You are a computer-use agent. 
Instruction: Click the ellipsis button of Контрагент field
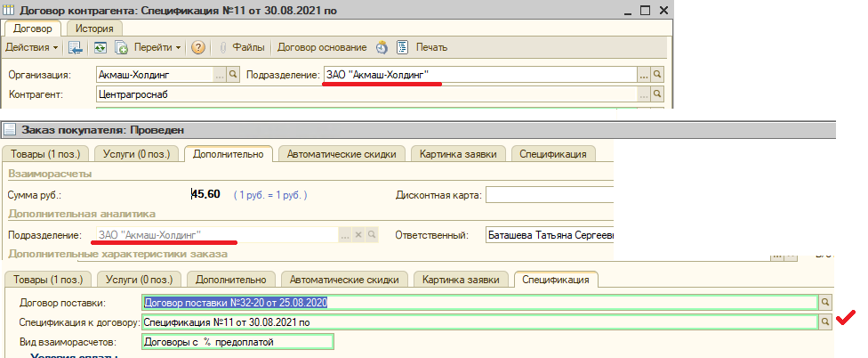[644, 94]
